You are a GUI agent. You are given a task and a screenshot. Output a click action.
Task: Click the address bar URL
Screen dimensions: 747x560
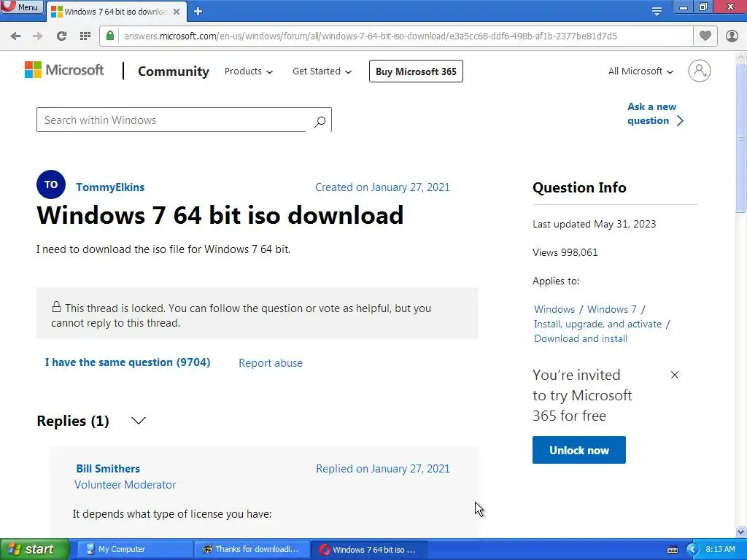click(x=370, y=36)
